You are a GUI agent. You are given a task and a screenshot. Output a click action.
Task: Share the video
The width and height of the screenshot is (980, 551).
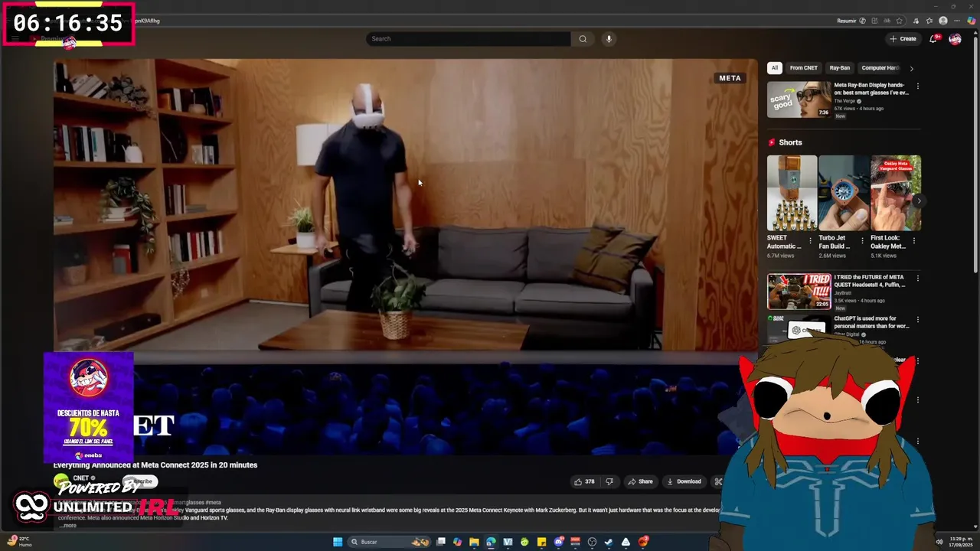click(640, 481)
